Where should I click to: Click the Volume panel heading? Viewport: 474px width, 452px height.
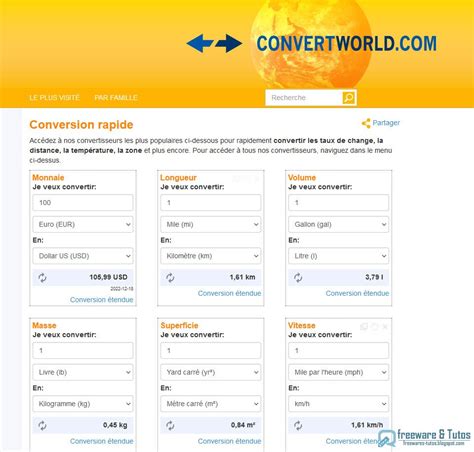tap(302, 177)
